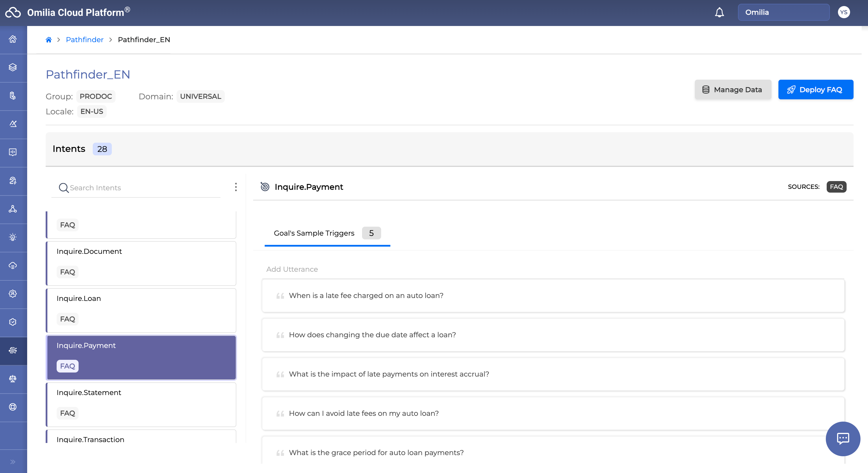Expand the sidebar with double chevron
The height and width of the screenshot is (473, 868).
click(13, 461)
